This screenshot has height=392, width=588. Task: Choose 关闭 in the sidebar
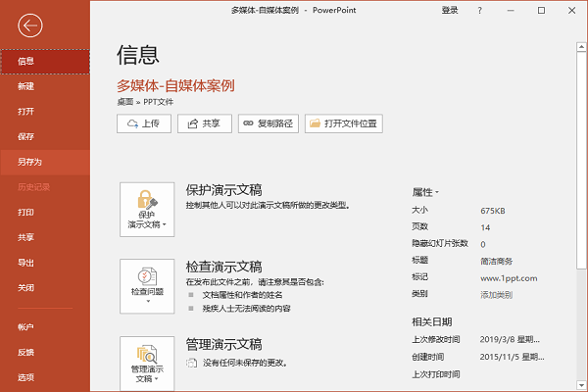pyautogui.click(x=45, y=288)
